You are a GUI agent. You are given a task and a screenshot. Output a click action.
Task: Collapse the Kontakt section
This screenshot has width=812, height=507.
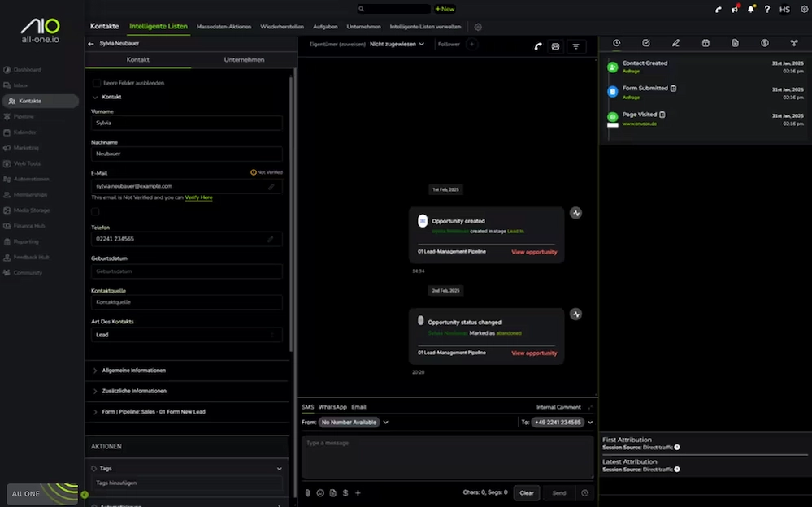coord(95,97)
